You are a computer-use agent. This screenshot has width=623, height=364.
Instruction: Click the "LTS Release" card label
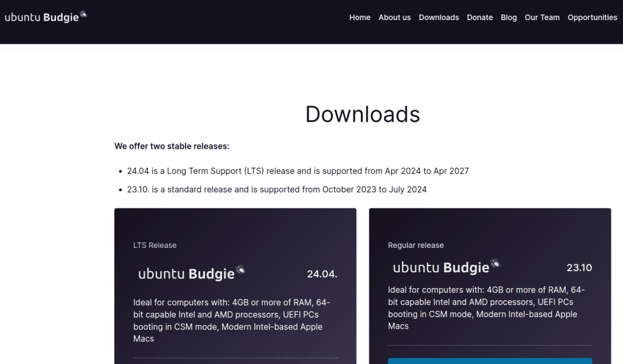click(x=155, y=246)
